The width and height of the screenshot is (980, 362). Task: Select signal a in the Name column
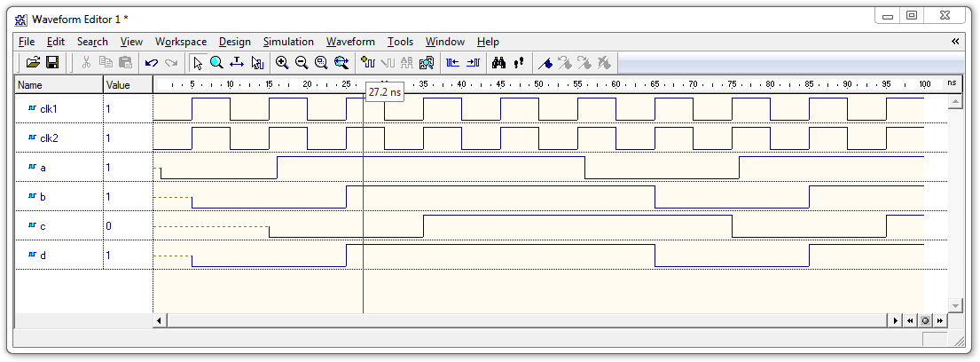[43, 168]
